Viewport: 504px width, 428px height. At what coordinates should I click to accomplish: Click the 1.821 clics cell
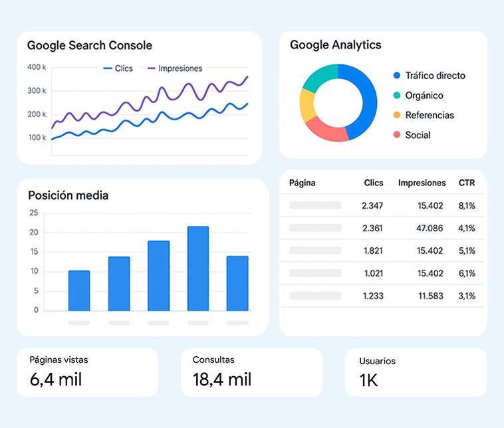click(373, 251)
